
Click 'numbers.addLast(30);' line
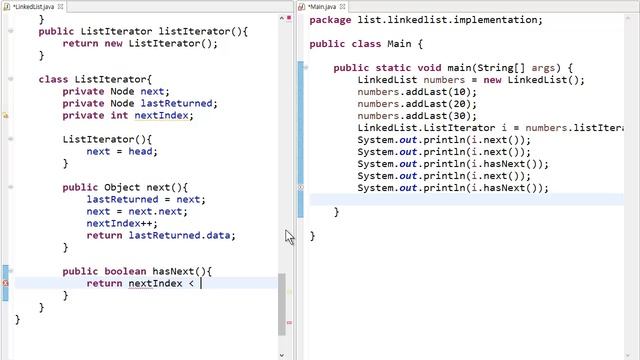pos(417,116)
